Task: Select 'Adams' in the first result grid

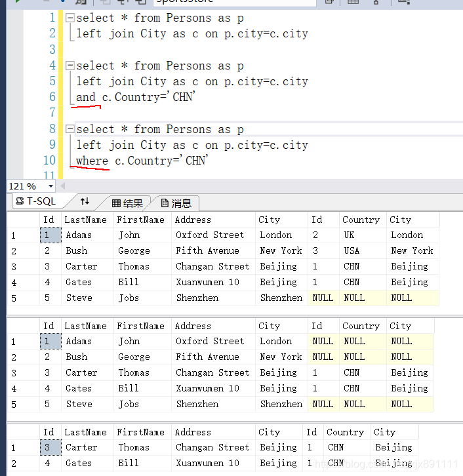Action: pos(87,235)
